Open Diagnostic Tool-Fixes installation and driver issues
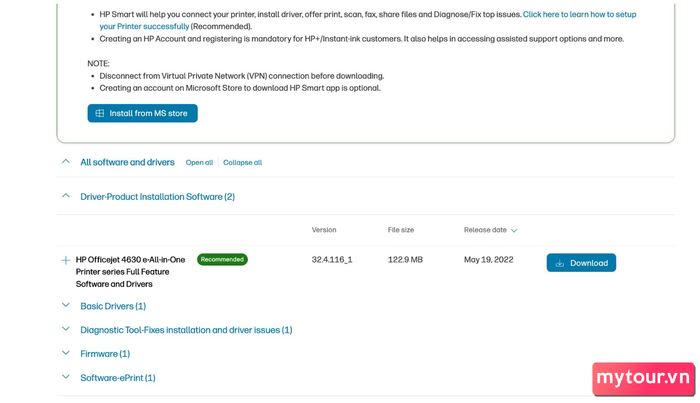This screenshot has width=700, height=403. point(186,330)
